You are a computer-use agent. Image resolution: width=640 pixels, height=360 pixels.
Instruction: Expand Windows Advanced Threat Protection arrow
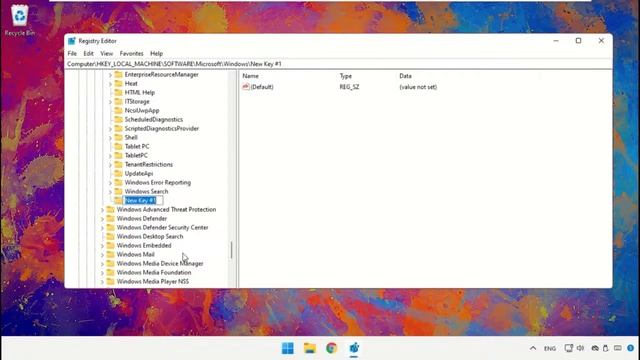(x=102, y=210)
